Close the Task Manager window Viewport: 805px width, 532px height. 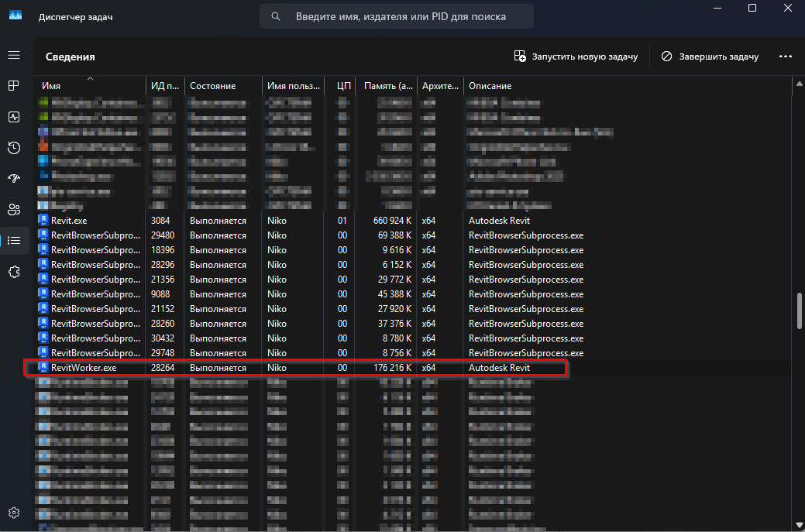click(787, 8)
